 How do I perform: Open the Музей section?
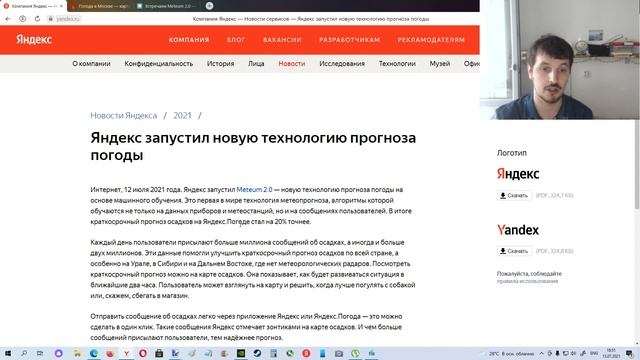click(440, 64)
